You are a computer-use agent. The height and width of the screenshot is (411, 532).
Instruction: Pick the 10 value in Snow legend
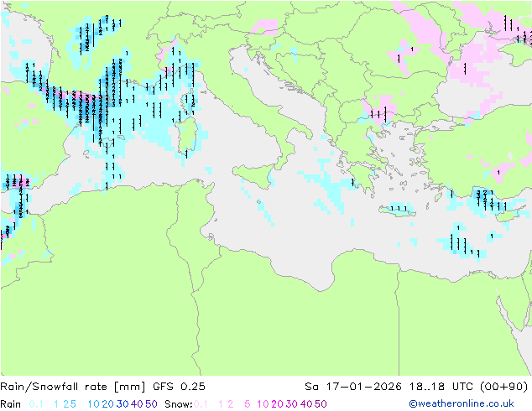[263, 404]
